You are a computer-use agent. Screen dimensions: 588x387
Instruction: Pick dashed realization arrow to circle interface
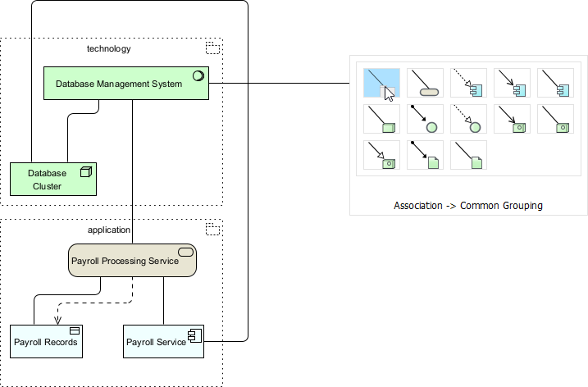(468, 119)
